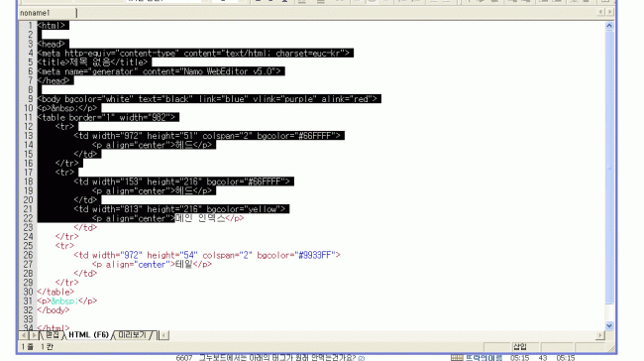
Task: Select the HTML (F6) tab
Action: coord(88,335)
